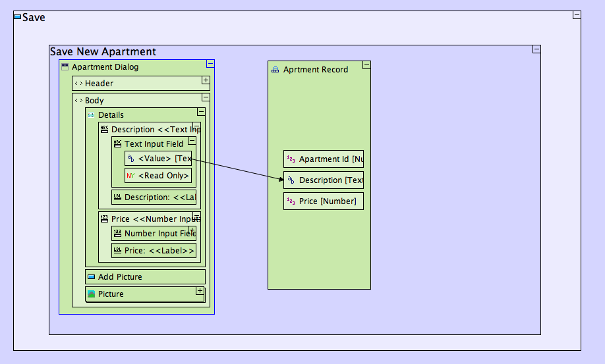Click the Aprtment Record entity icon
The image size is (605, 364).
tap(275, 70)
